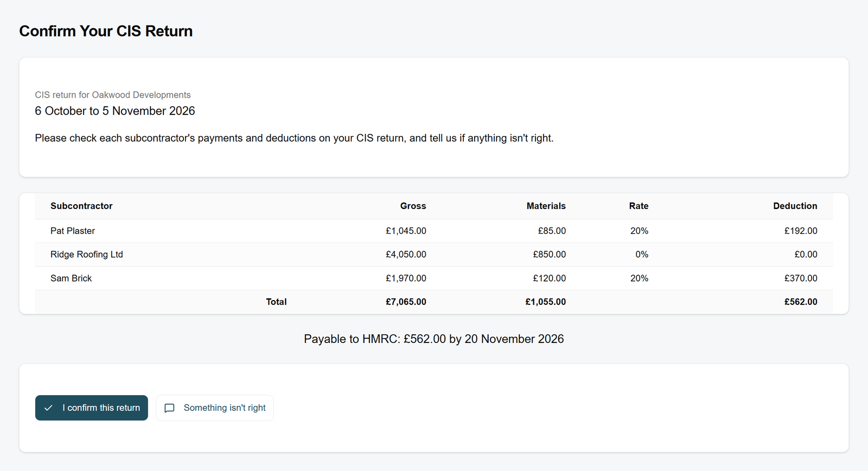The height and width of the screenshot is (471, 868).
Task: Click the '6 October to 5 November 2026' period
Action: tap(115, 111)
